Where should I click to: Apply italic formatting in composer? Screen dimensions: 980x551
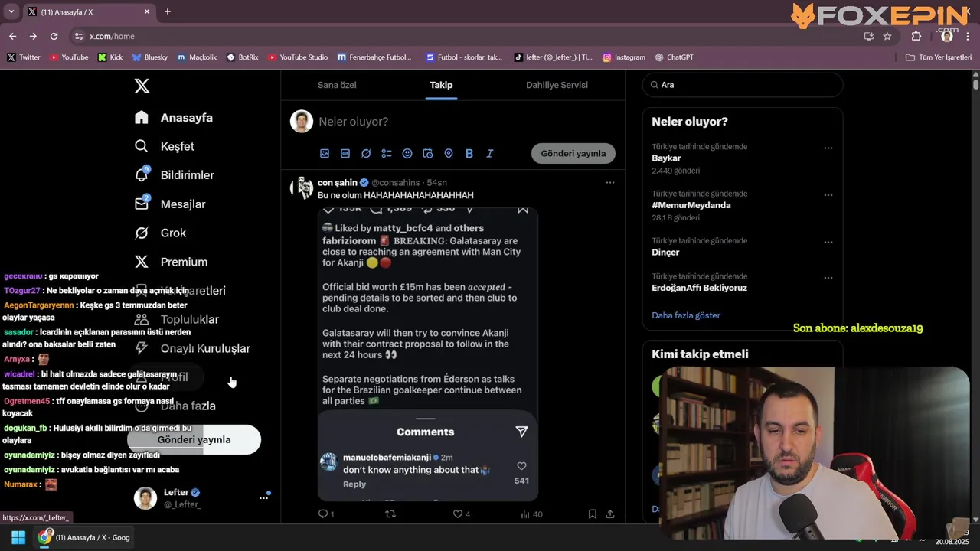point(490,153)
